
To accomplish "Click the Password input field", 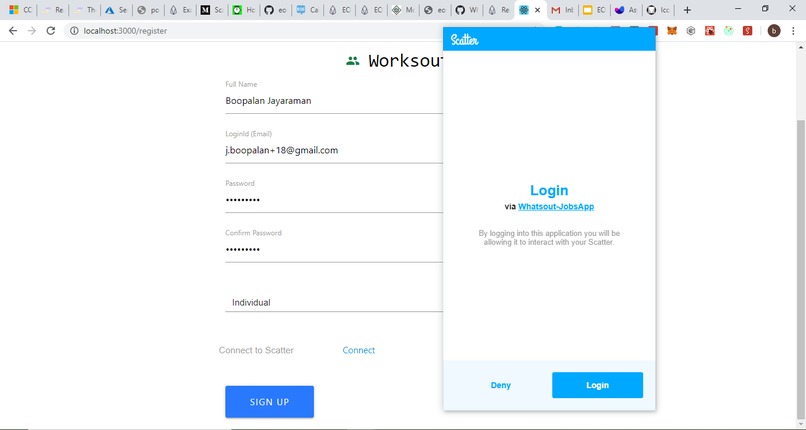I will (334, 200).
